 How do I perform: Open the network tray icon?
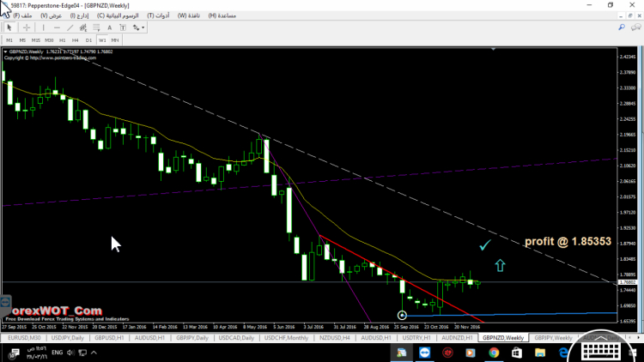click(x=82, y=353)
